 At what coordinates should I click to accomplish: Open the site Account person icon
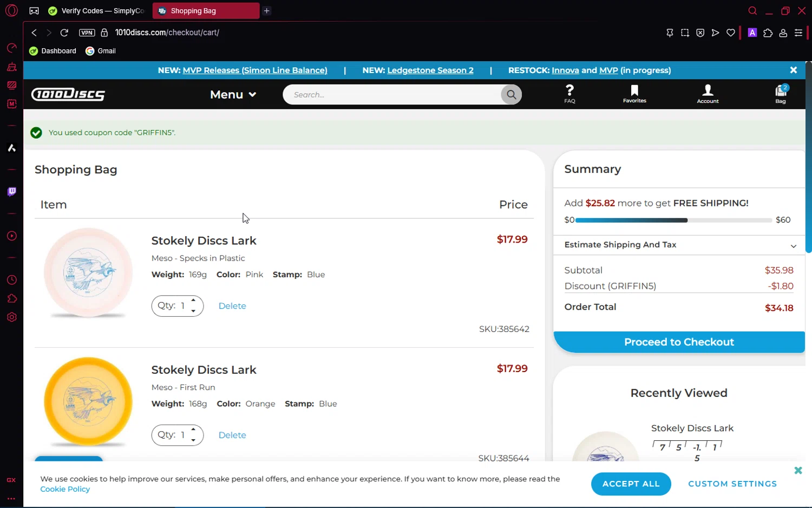point(708,94)
